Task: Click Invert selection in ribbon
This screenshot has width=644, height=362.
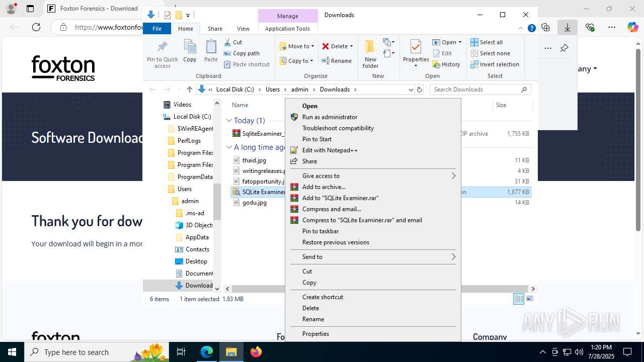Action: point(495,64)
